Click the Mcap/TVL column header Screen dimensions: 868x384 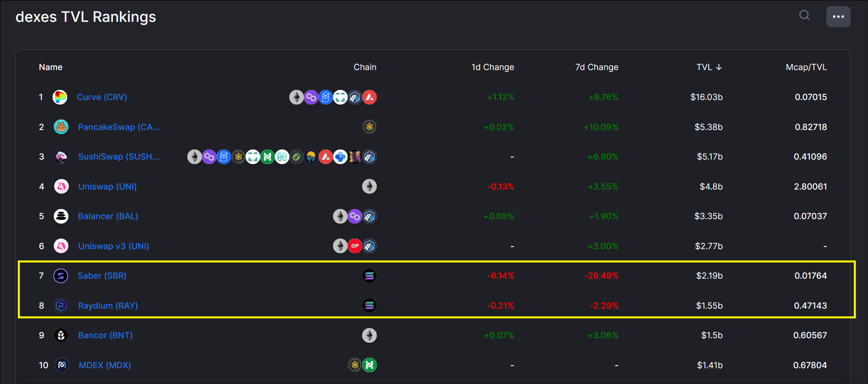tap(806, 67)
